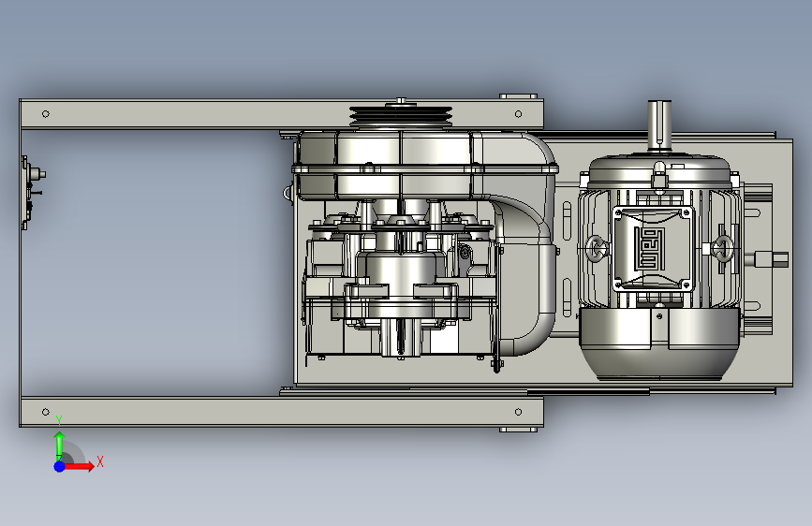
Task: Select the electric motor's vertical output shaft
Action: coord(659,125)
